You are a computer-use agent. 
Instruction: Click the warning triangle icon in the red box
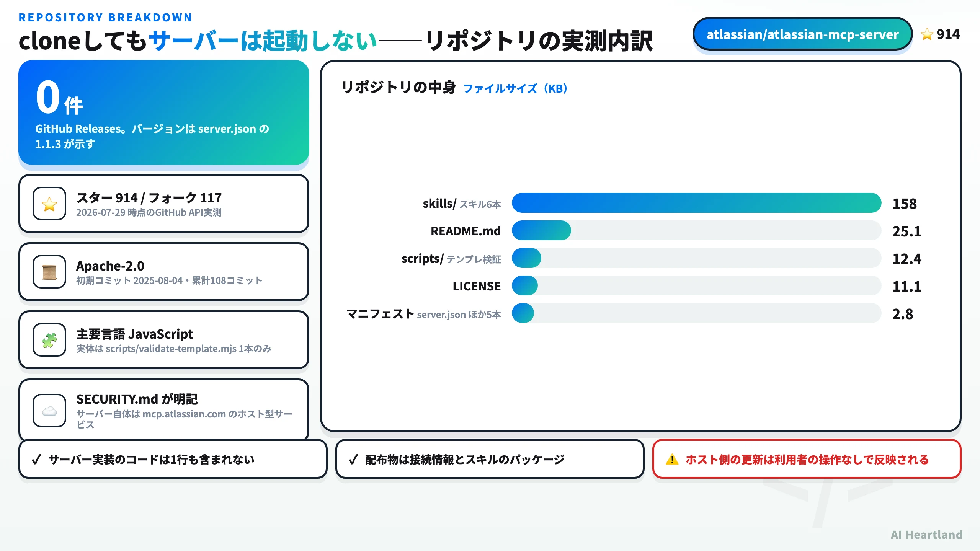tap(672, 459)
